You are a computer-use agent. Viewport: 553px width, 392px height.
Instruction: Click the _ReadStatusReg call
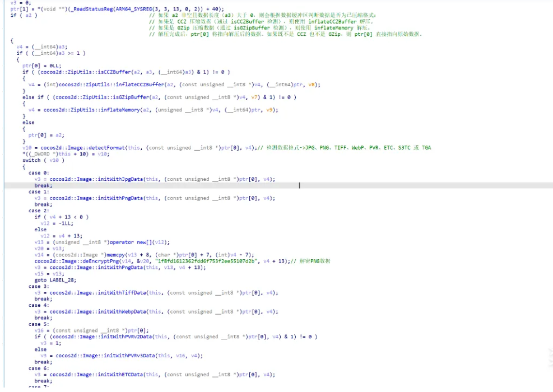point(93,9)
